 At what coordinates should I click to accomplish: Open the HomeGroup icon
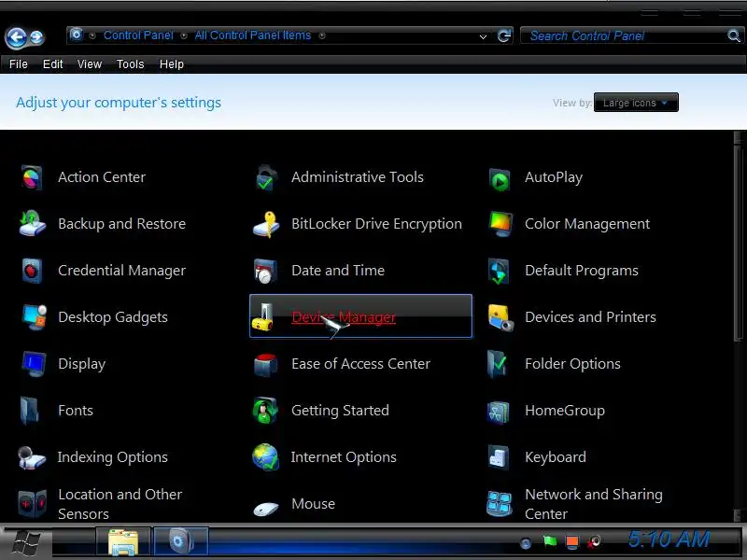(499, 412)
